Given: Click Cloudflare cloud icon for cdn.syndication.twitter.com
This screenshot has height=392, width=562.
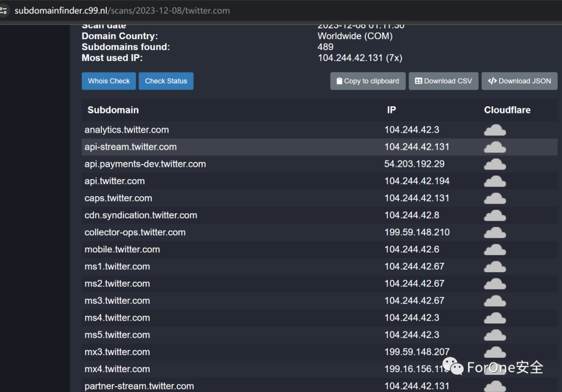Looking at the screenshot, I should (x=495, y=216).
